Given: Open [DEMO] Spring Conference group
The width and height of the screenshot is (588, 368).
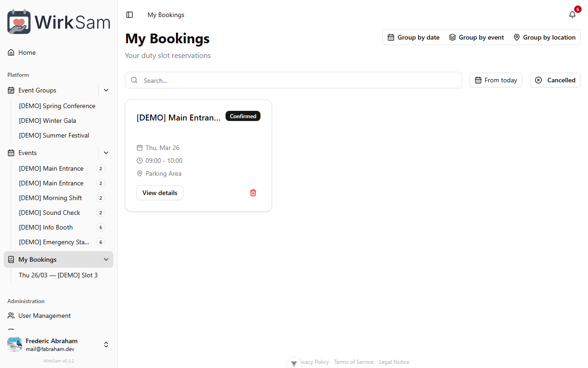Looking at the screenshot, I should (57, 106).
